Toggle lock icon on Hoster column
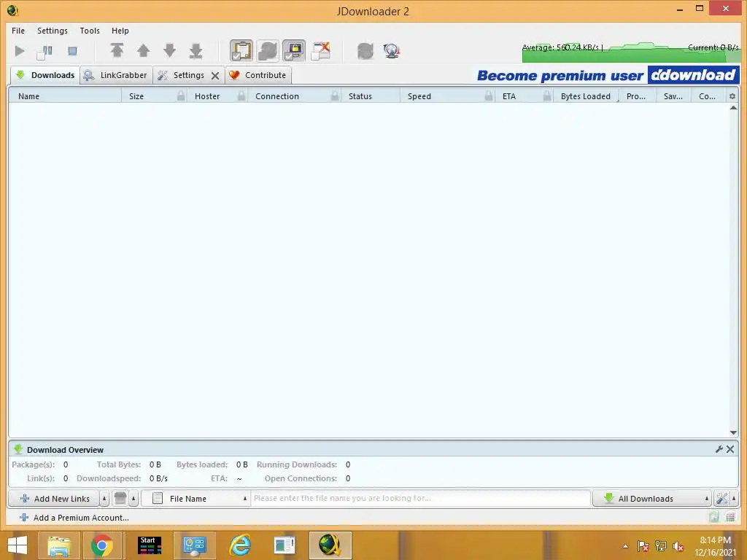747x560 pixels. (241, 96)
